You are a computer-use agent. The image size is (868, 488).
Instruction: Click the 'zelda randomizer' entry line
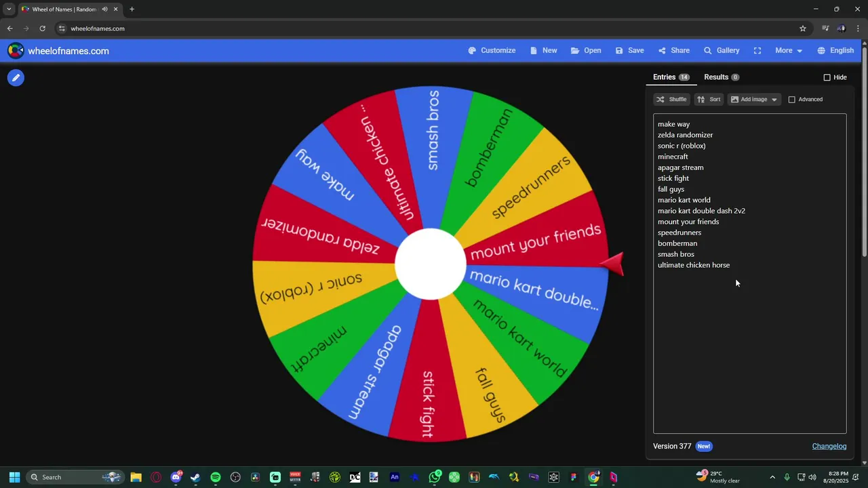coord(685,135)
